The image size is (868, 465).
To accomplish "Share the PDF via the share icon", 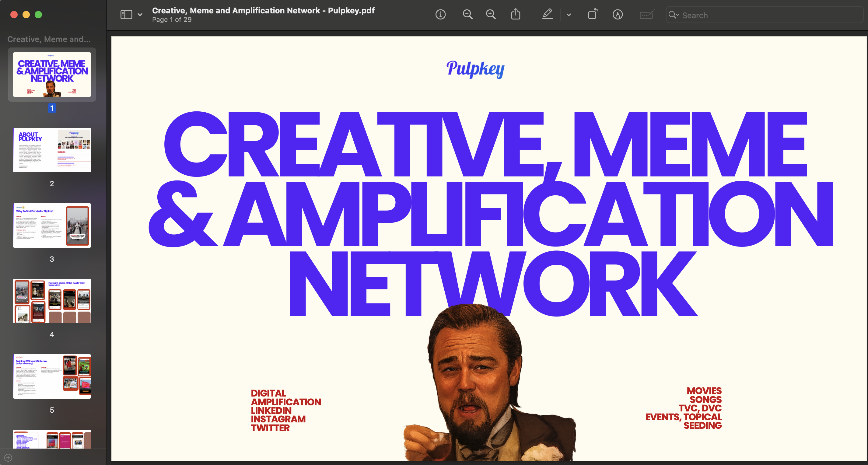I will [x=516, y=15].
